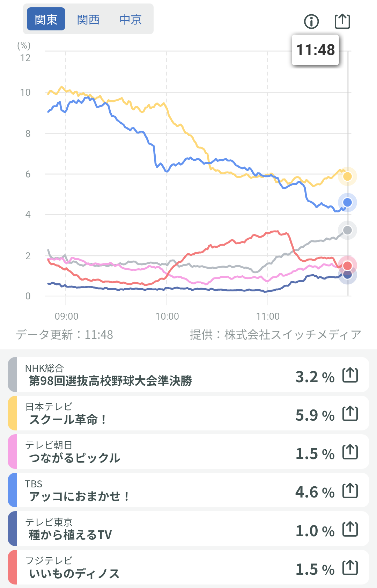The image size is (377, 588).
Task: Share the NHK総合 program rating
Action: pyautogui.click(x=350, y=375)
